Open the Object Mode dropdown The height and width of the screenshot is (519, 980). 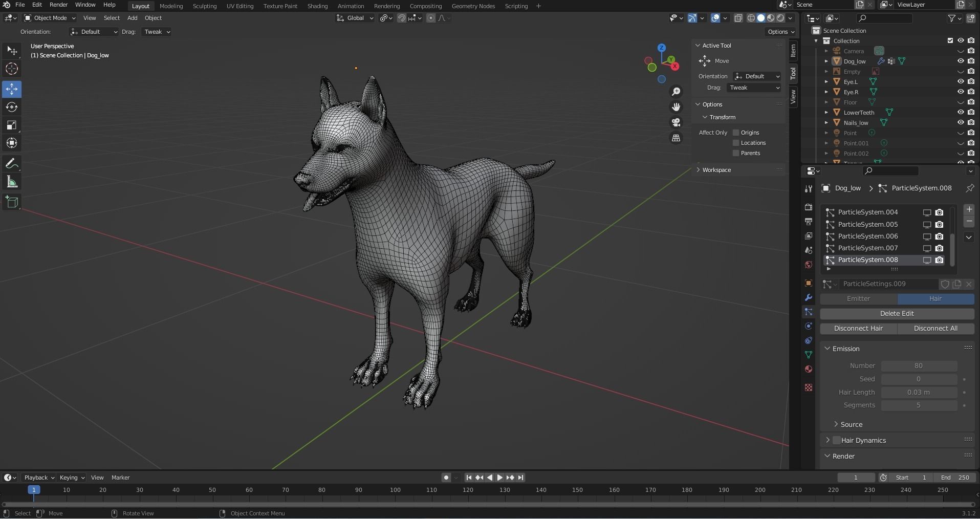click(x=50, y=18)
